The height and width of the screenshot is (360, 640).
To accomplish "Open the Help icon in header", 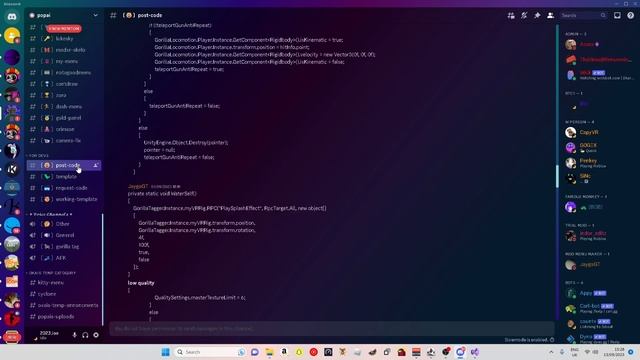I will click(631, 16).
